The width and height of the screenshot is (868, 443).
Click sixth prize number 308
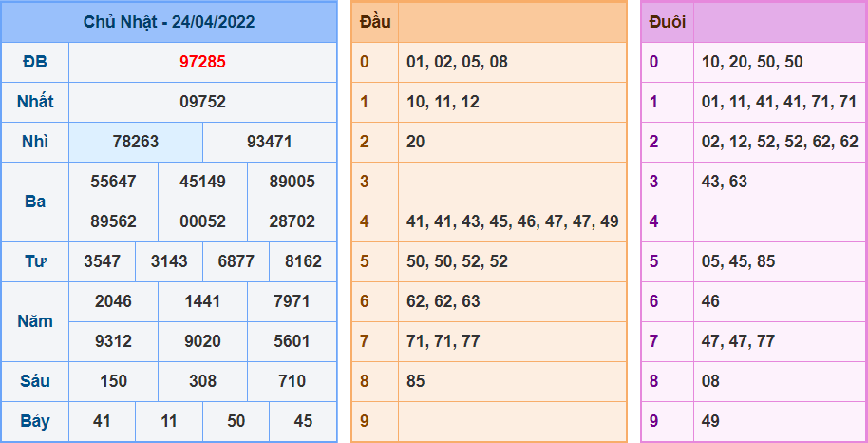(202, 381)
